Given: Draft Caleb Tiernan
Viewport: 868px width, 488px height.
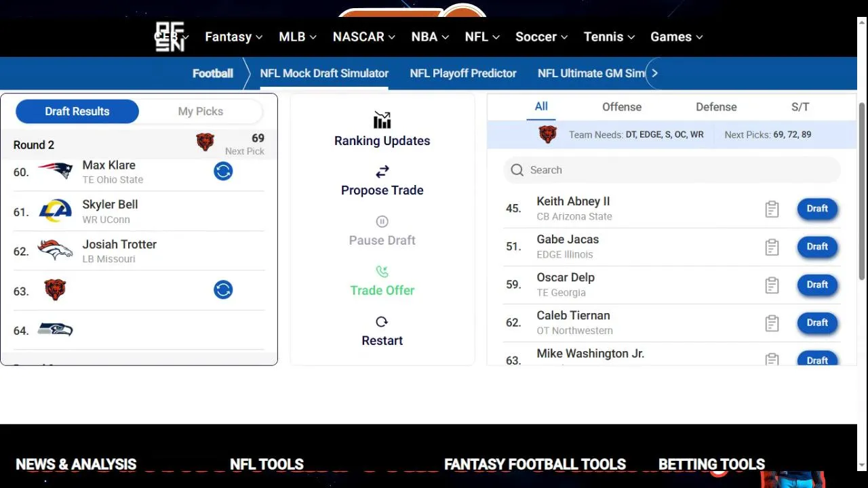Looking at the screenshot, I should 817,323.
